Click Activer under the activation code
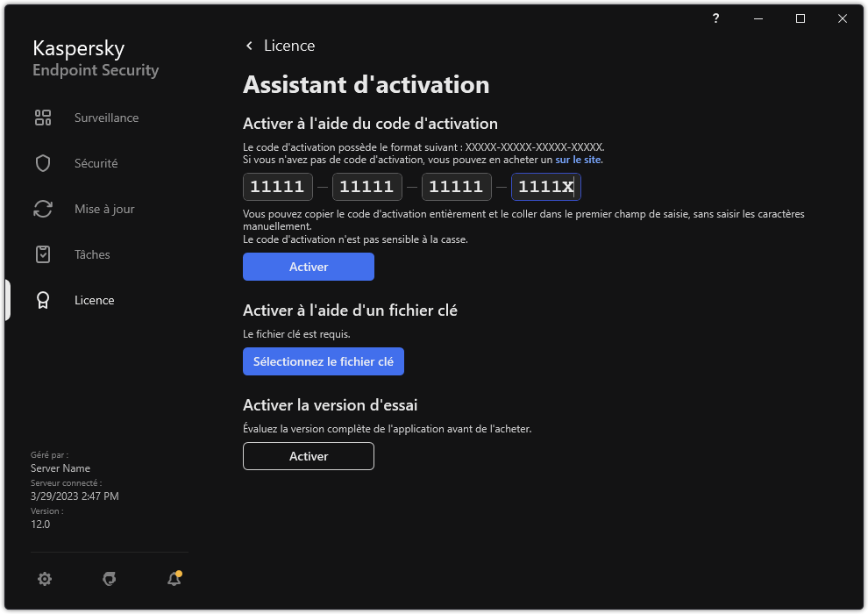 pos(308,267)
